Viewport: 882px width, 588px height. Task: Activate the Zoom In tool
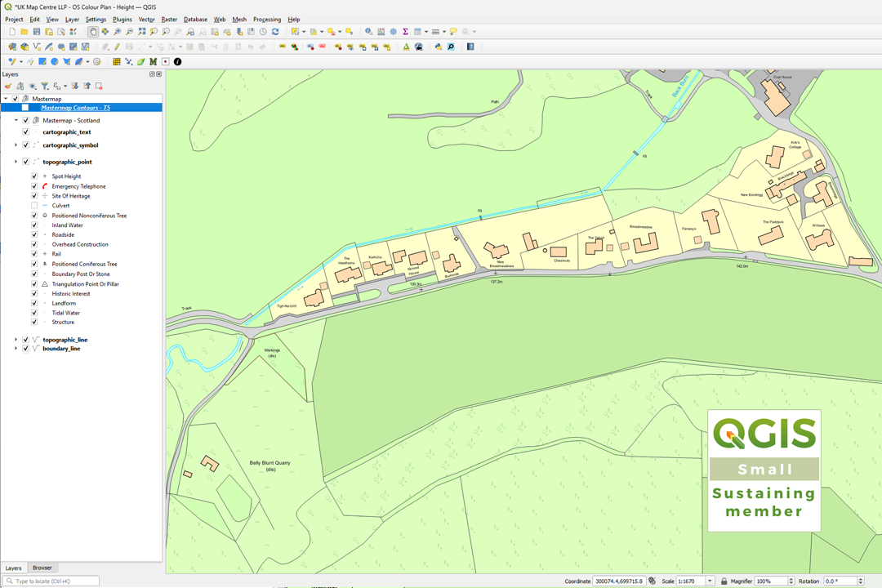coord(118,32)
